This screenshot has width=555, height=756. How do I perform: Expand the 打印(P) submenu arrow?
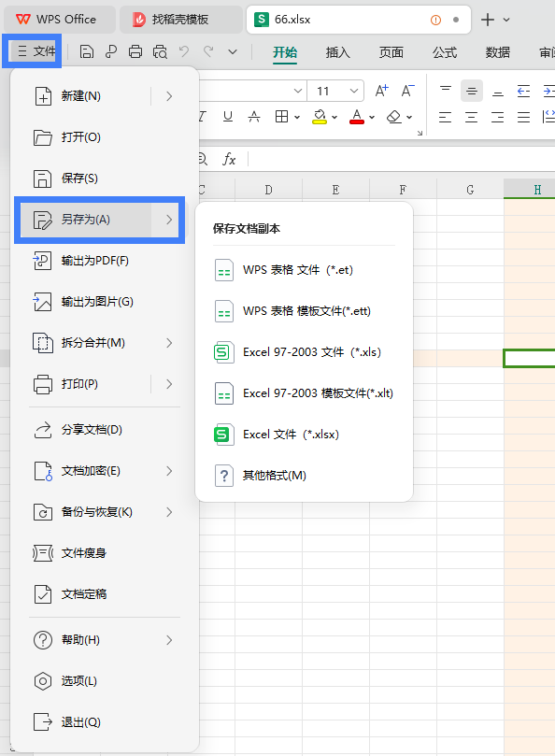point(169,384)
